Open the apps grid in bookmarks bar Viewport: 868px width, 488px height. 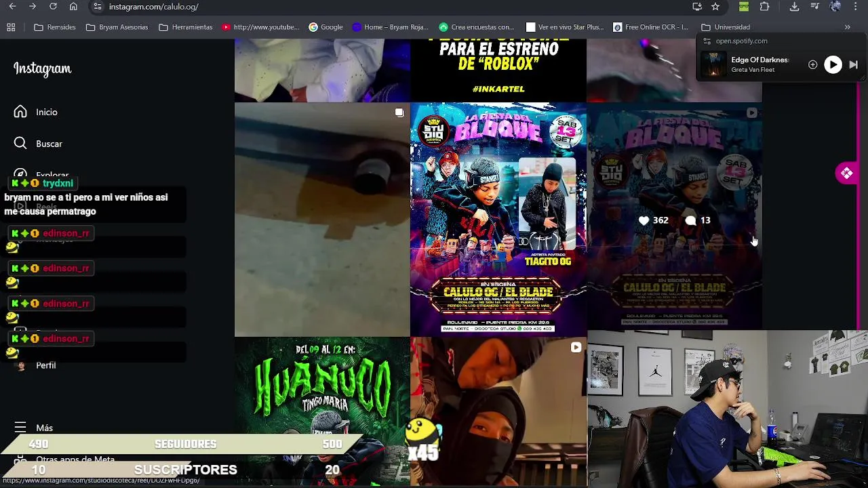click(x=11, y=27)
